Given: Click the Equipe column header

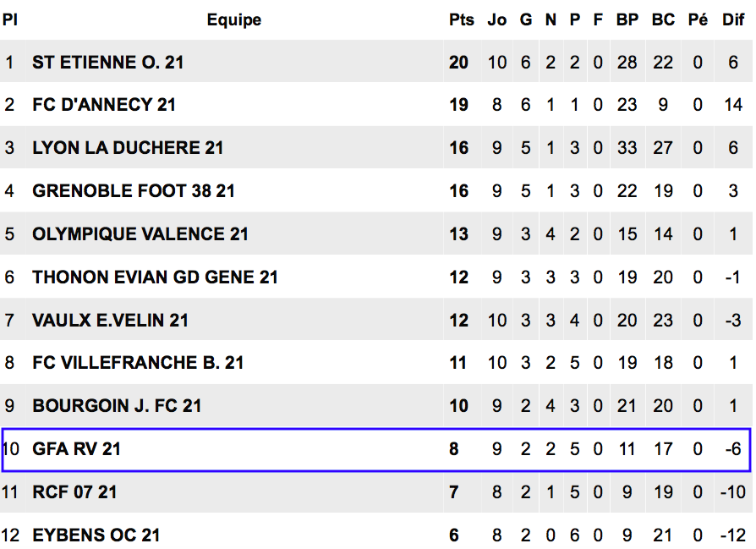Looking at the screenshot, I should 234,19.
